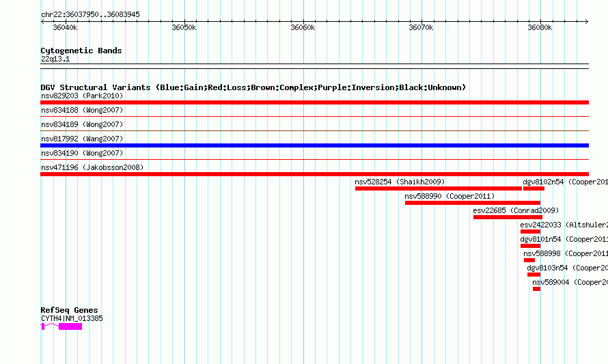Open the esv2422033 variant label
Image resolution: width=608 pixels, height=364 pixels.
(564, 225)
